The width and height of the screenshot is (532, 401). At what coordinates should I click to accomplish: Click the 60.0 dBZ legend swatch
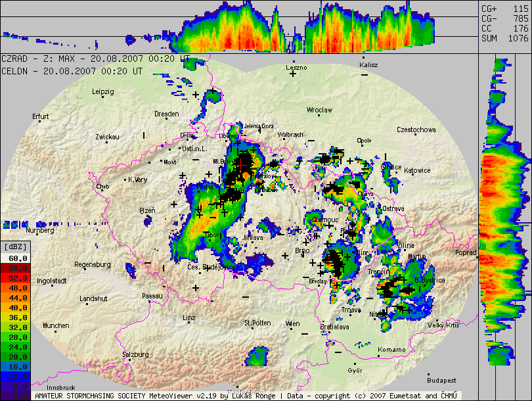point(16,260)
